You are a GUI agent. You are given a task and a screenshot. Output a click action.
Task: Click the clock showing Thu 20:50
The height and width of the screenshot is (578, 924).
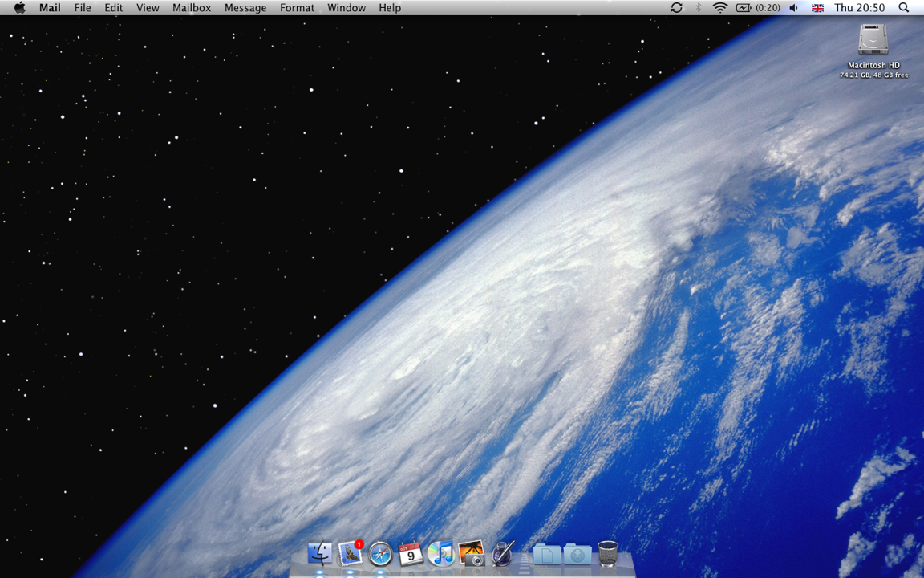coord(859,8)
